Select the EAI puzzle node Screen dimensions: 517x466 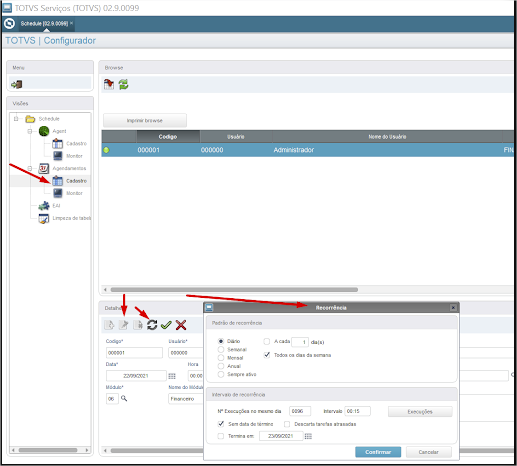[44, 206]
